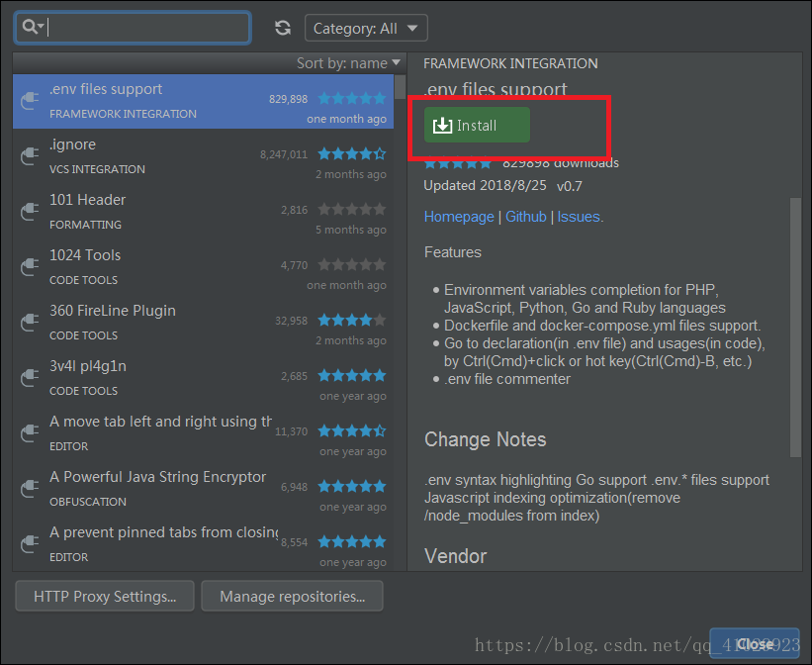Viewport: 812px width, 665px height.
Task: Open the plugin Homepage link
Action: [459, 217]
